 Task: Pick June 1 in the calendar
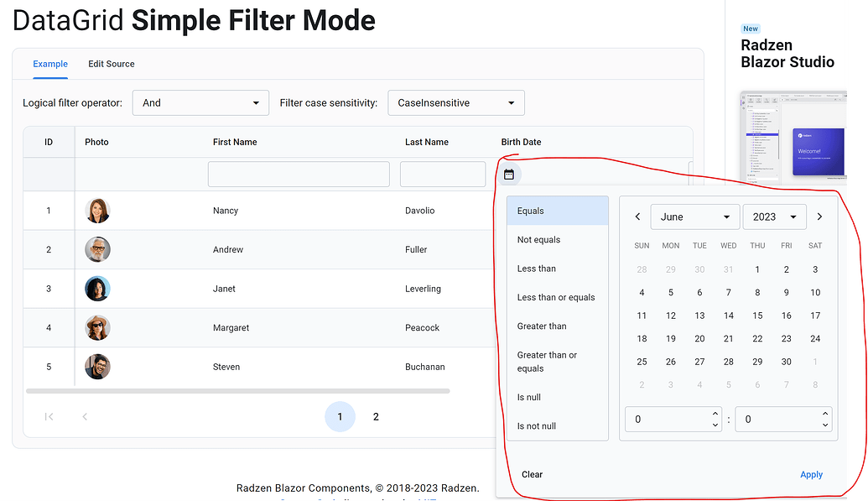pos(757,269)
